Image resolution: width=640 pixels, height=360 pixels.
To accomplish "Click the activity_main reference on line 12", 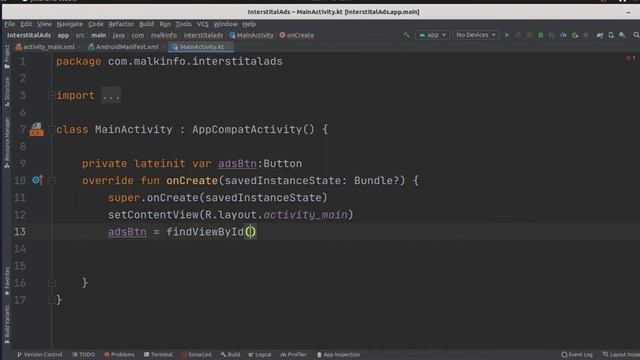I will pos(306,215).
